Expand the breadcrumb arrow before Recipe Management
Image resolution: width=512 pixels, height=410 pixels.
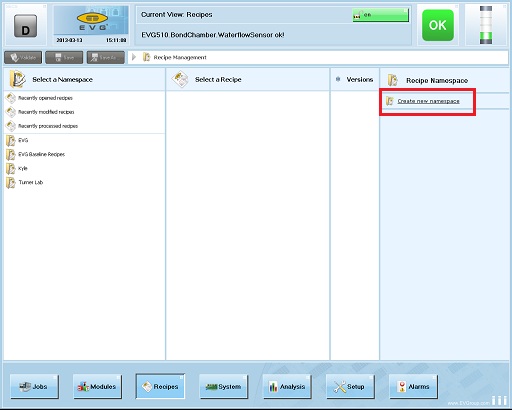(x=134, y=57)
